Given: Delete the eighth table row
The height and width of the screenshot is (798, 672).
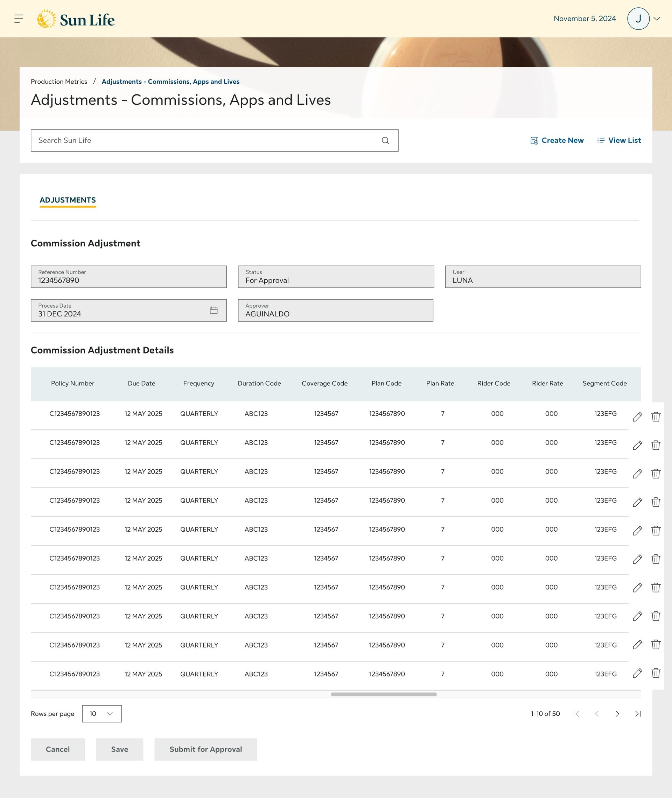Looking at the screenshot, I should [x=656, y=616].
